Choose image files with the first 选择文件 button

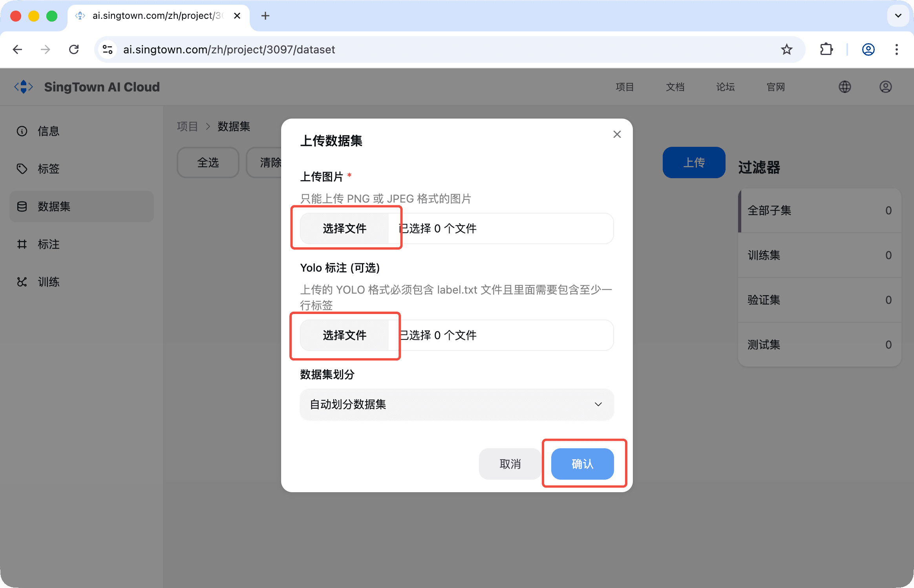(344, 228)
